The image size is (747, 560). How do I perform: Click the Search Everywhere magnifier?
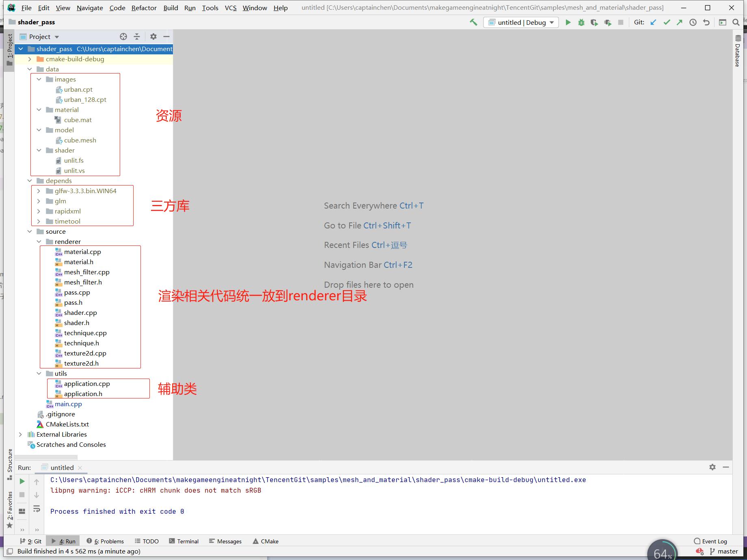tap(736, 22)
